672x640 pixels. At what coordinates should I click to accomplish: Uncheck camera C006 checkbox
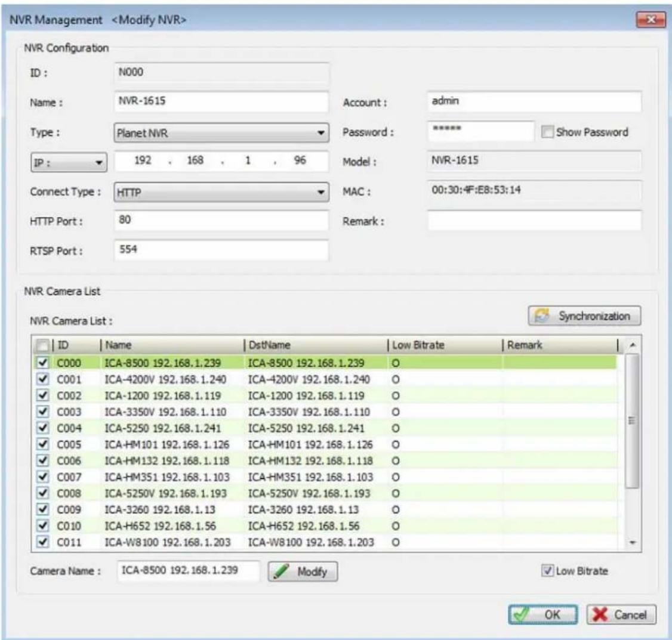pyautogui.click(x=42, y=460)
